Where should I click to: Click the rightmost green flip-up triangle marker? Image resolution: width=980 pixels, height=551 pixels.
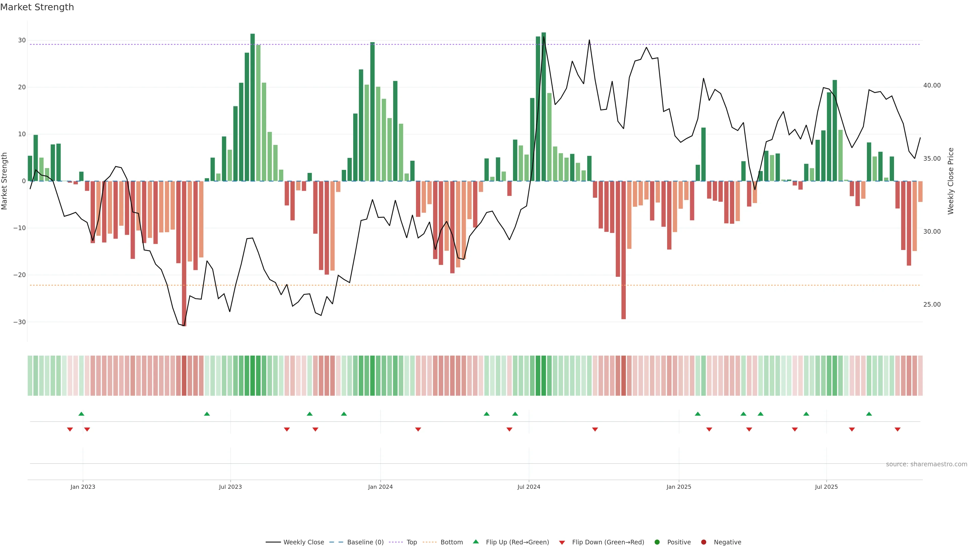click(x=869, y=414)
